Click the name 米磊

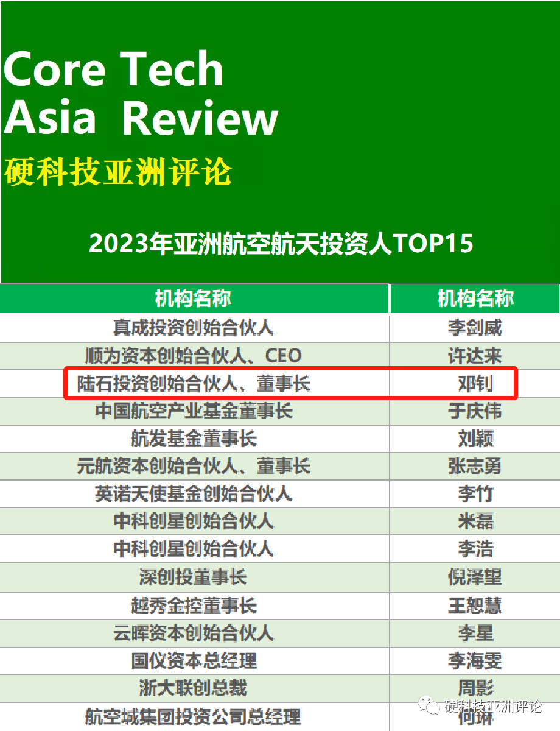coord(475,521)
